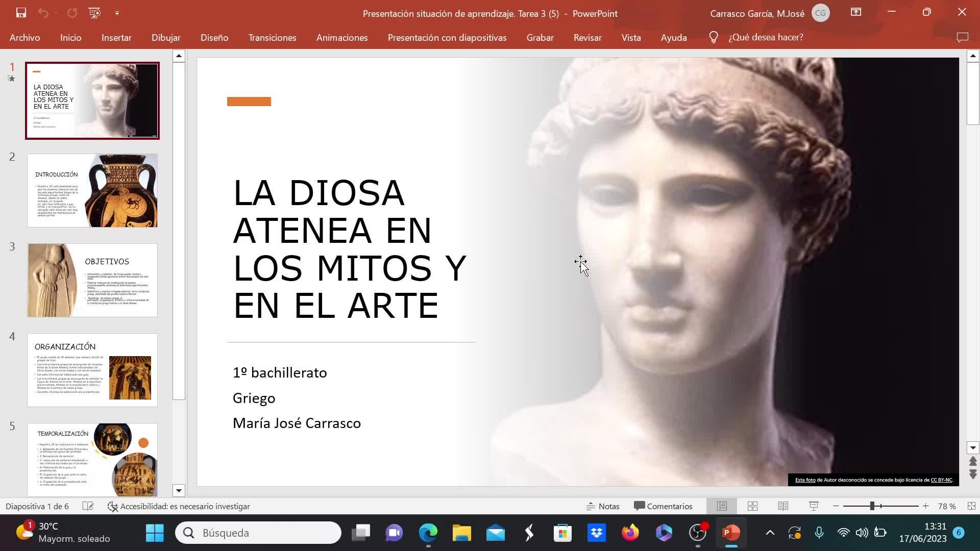
Task: Open the Transiciones tab
Action: pyautogui.click(x=272, y=37)
